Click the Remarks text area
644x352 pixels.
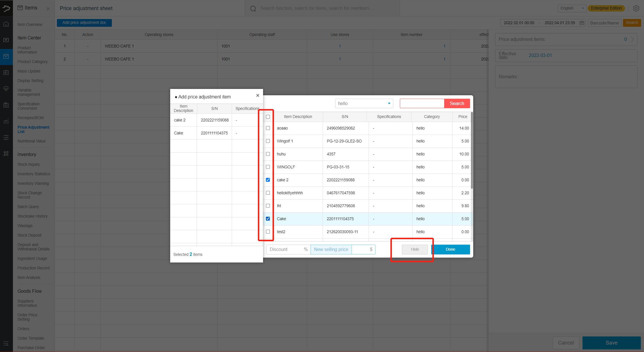566,77
